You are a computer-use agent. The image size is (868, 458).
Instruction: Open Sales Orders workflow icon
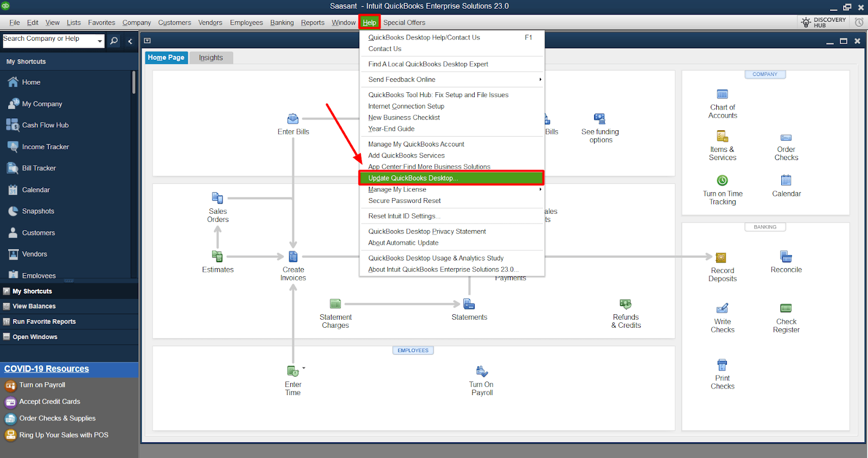pos(218,198)
